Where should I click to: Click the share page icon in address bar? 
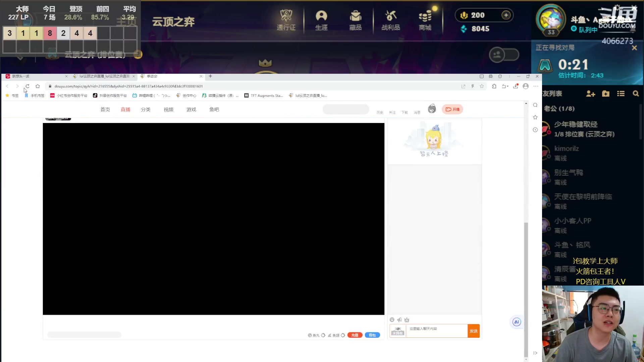click(x=463, y=86)
